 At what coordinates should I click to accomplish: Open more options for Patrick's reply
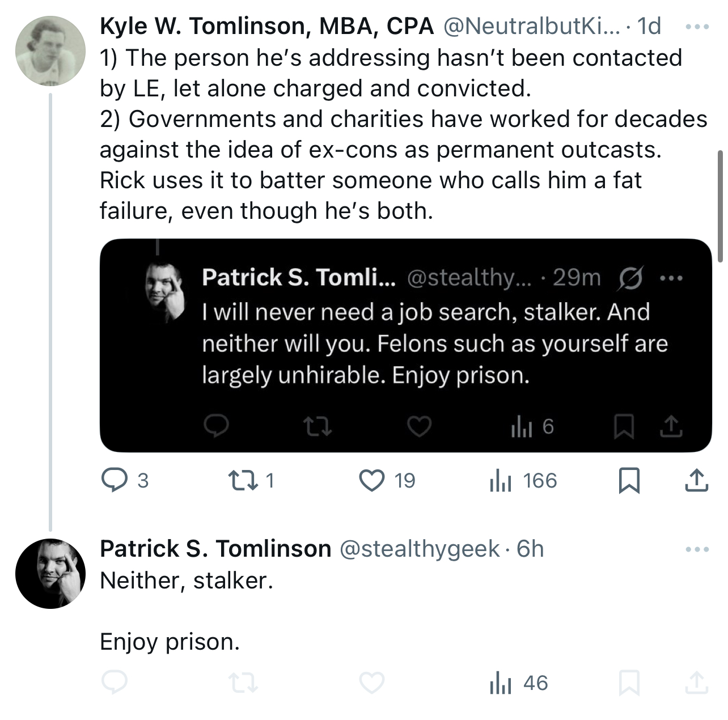[x=697, y=549]
